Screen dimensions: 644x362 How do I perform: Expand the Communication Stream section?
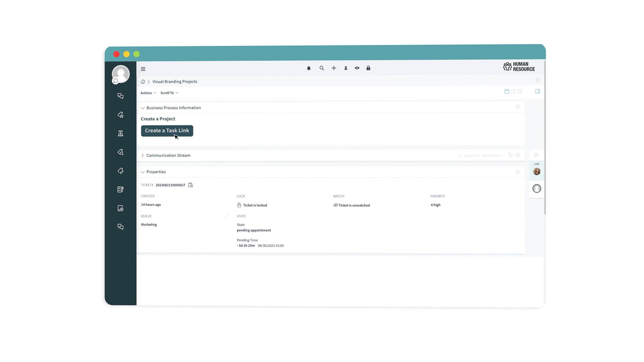[143, 156]
